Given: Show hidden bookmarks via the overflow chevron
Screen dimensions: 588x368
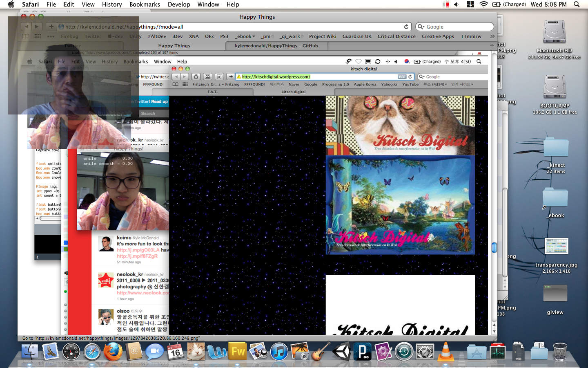Looking at the screenshot, I should click(x=492, y=36).
